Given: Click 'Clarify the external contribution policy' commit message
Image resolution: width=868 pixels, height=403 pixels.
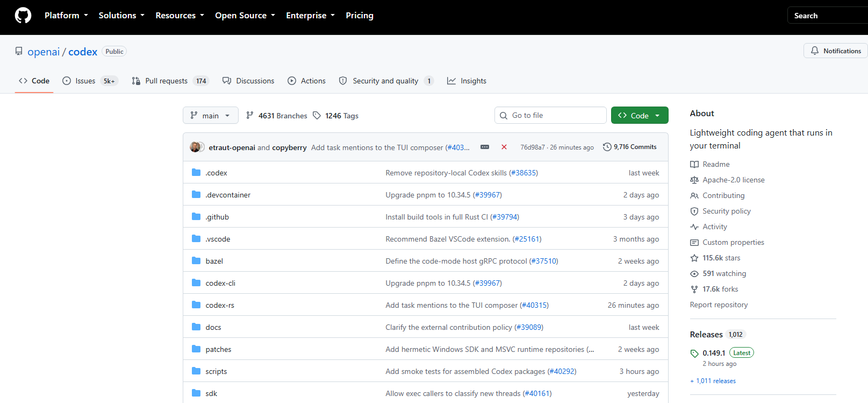Looking at the screenshot, I should point(449,327).
